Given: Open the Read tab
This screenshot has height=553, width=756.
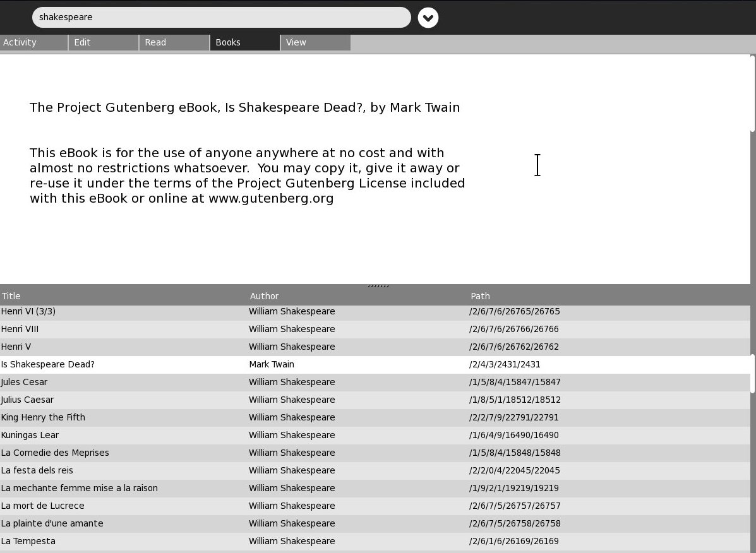Looking at the screenshot, I should click(x=175, y=42).
